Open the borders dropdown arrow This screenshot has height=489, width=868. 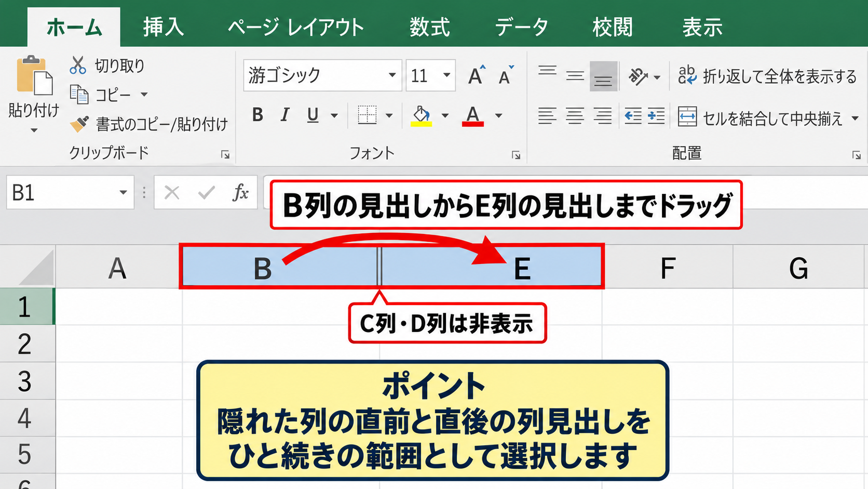tap(389, 115)
